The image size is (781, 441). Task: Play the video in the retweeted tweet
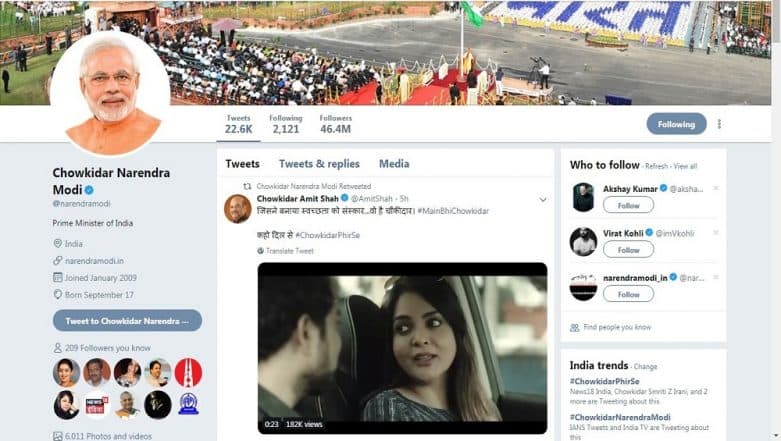coord(402,348)
